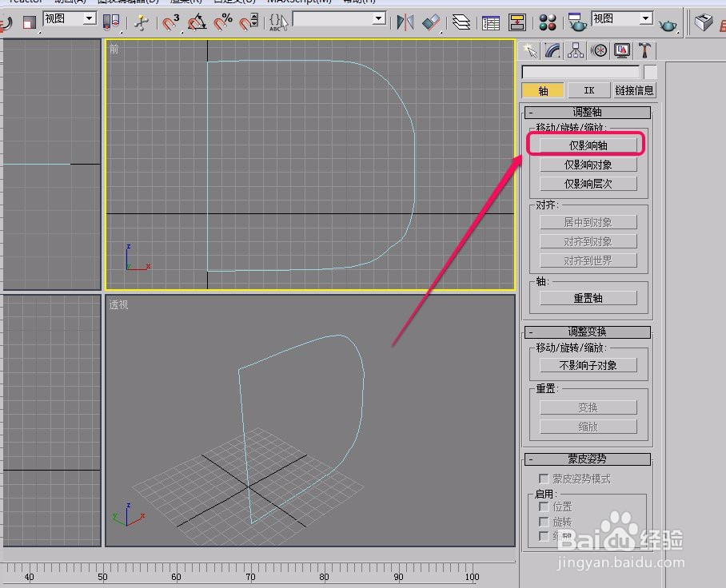Viewport: 726px width, 588px height.
Task: Click the Mirror tool icon
Action: tap(405, 22)
